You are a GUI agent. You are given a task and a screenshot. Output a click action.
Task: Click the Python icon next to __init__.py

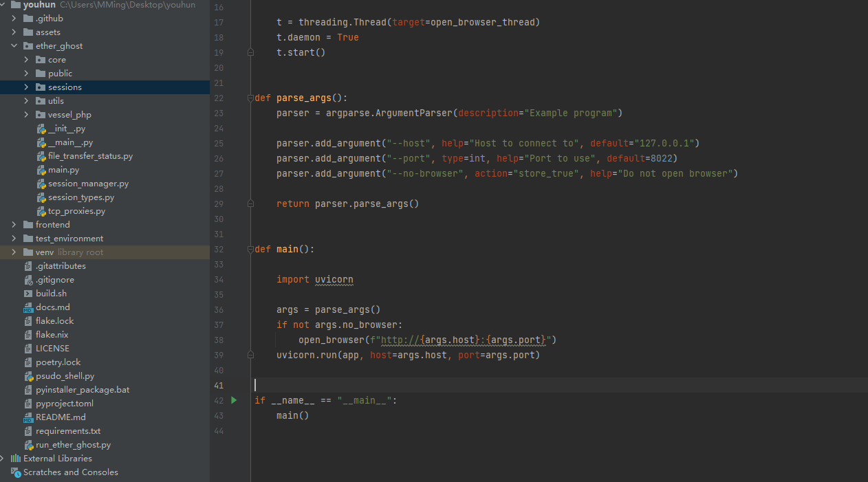click(x=41, y=129)
